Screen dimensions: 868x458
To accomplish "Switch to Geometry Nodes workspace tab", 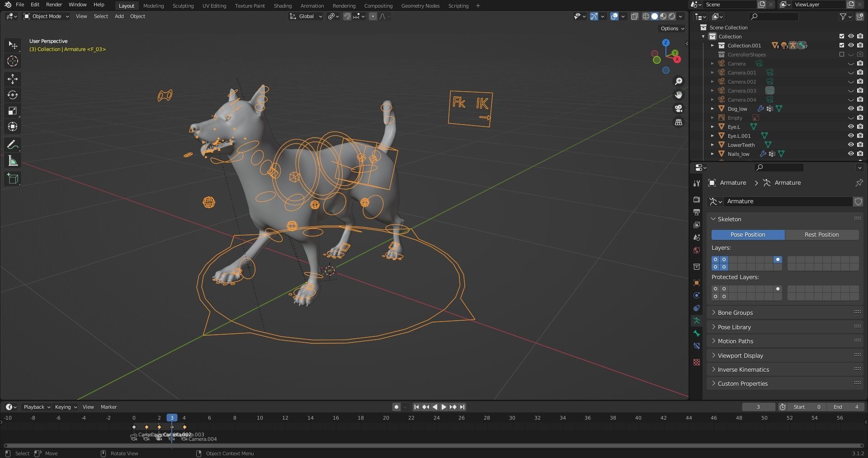I will 420,6.
